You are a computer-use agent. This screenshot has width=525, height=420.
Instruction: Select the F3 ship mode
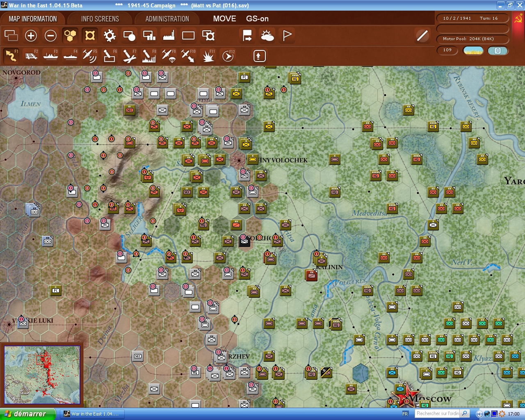click(x=50, y=56)
